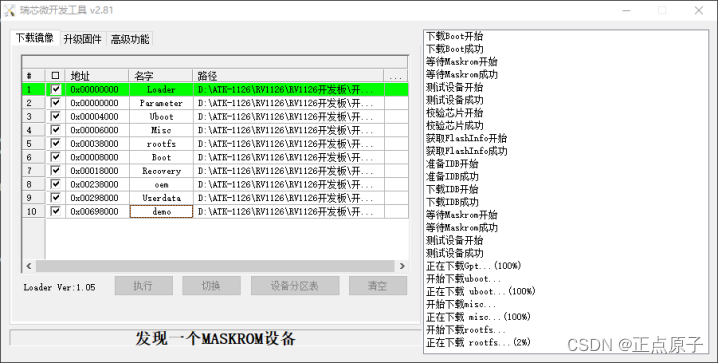Viewport: 719px width, 363px height.
Task: Click the horizontal scrollbar thumb
Action: coord(215,266)
